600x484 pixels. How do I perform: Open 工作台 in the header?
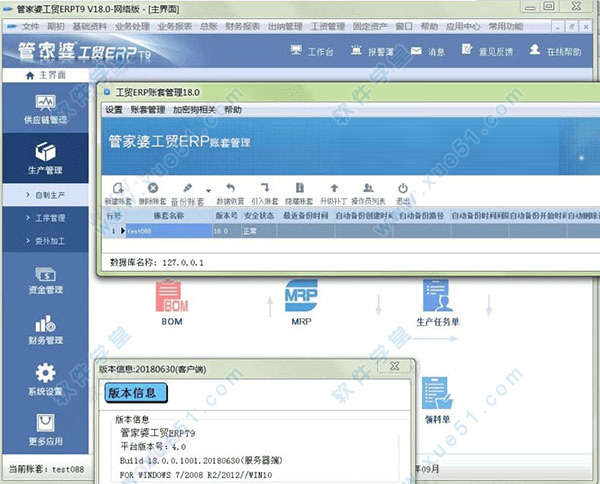311,51
